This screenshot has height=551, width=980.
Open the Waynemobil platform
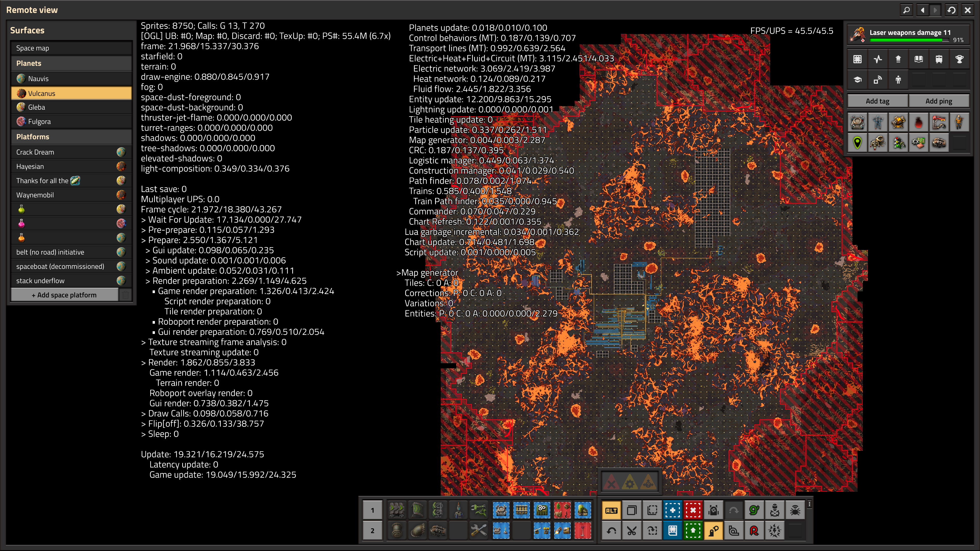coord(71,195)
